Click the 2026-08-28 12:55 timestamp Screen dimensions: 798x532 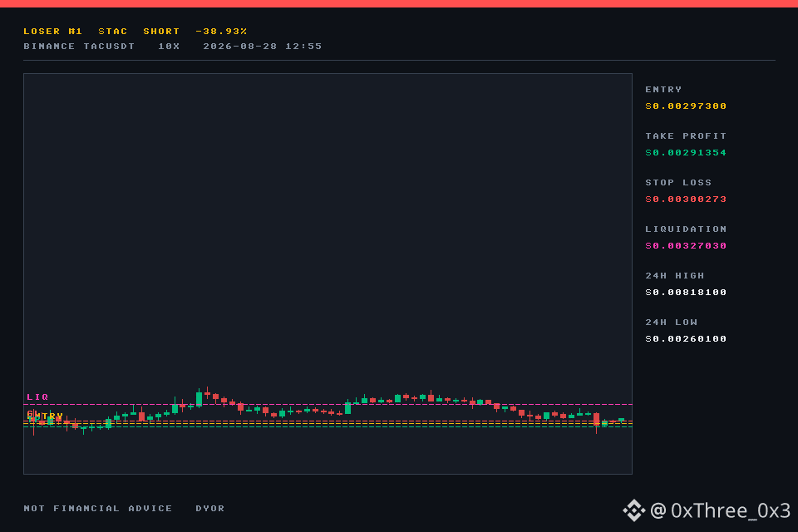pyautogui.click(x=263, y=46)
